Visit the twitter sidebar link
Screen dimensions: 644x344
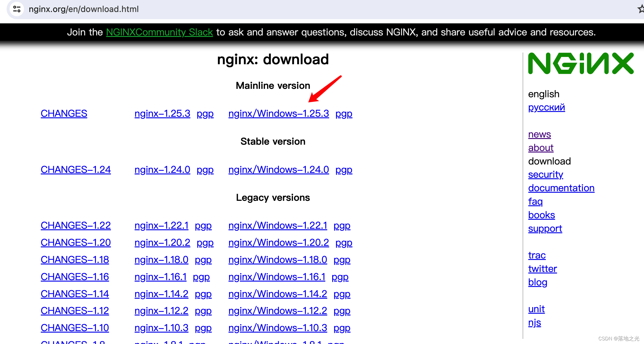[542, 269]
